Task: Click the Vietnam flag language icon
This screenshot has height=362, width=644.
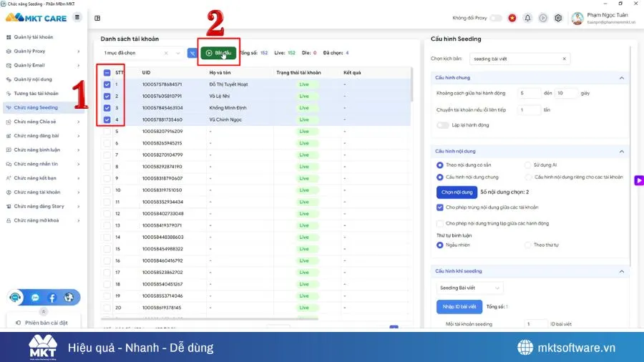Action: [512, 18]
